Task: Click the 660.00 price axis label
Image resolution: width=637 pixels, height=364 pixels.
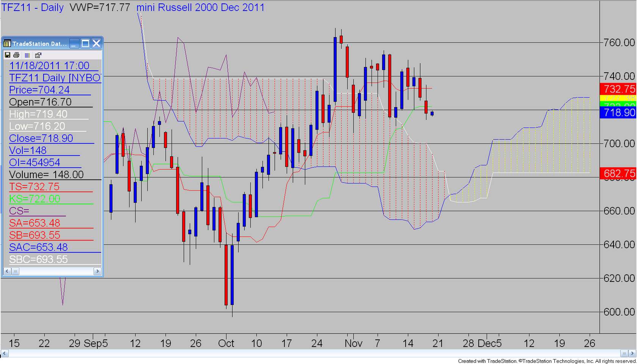Action: coord(619,211)
